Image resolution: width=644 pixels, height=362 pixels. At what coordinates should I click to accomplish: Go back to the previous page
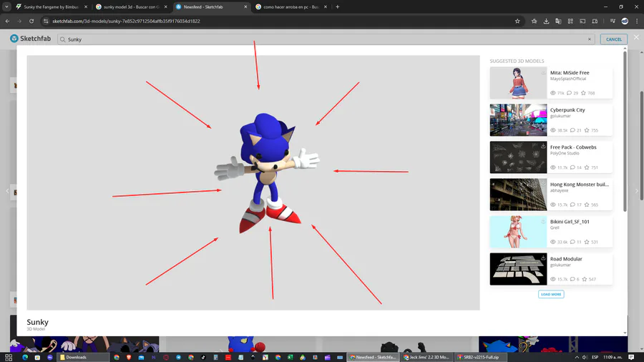[7, 21]
